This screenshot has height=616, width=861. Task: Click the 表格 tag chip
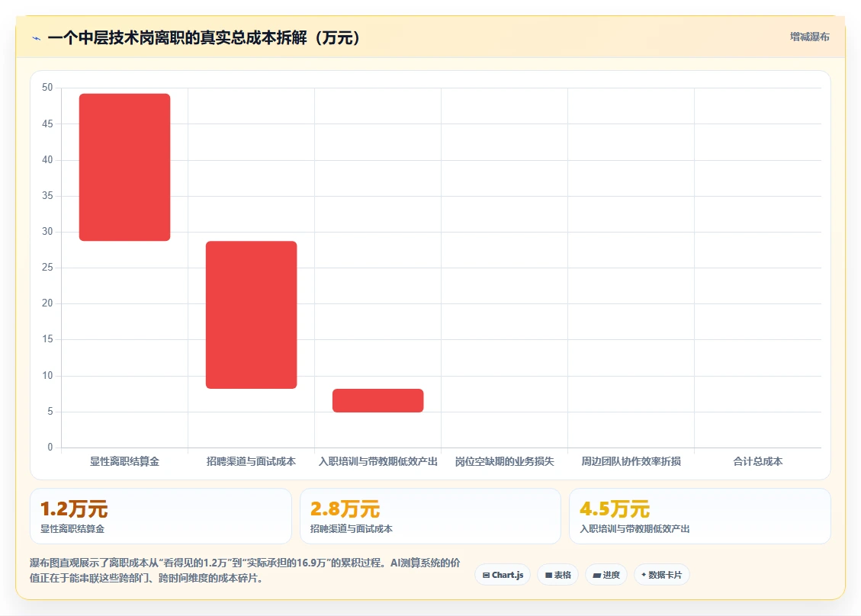tap(558, 575)
